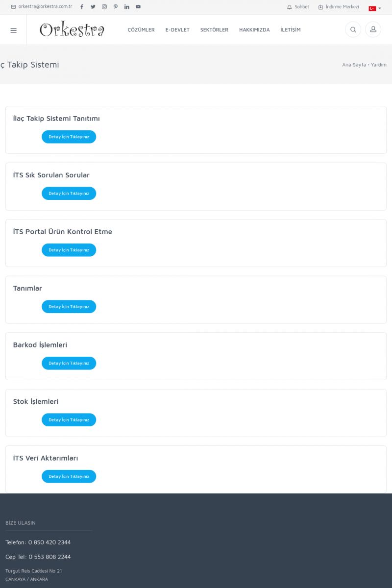This screenshot has width=392, height=588.
Task: Open details for İlaç Takip Sistemi Tanıtımı
Action: (x=69, y=137)
